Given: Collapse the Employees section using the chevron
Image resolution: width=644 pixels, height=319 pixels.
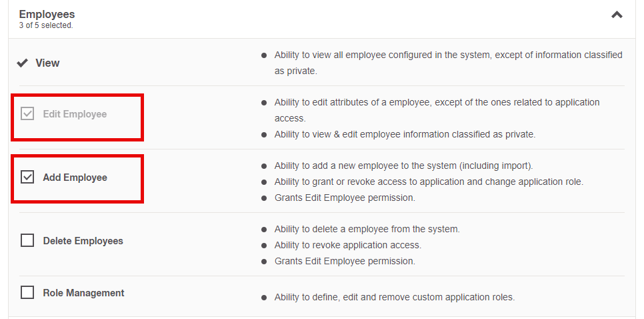Looking at the screenshot, I should point(617,15).
